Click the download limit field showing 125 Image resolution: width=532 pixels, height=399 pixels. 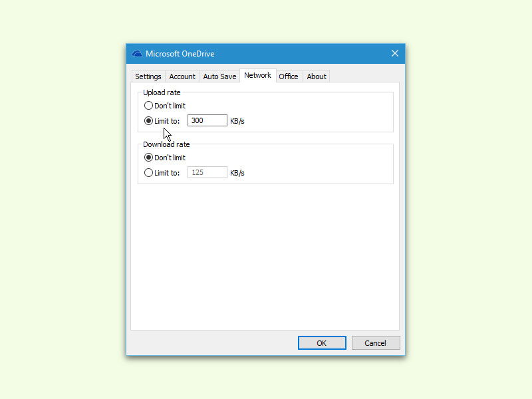[x=207, y=172]
